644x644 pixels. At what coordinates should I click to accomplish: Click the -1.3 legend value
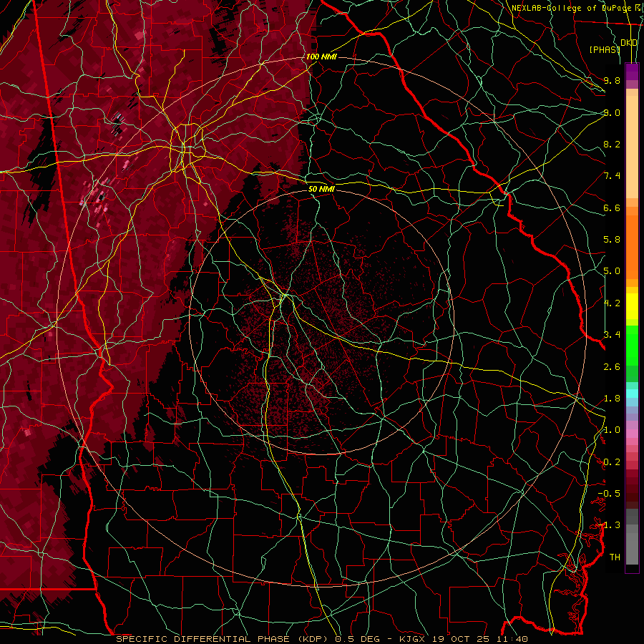(609, 525)
